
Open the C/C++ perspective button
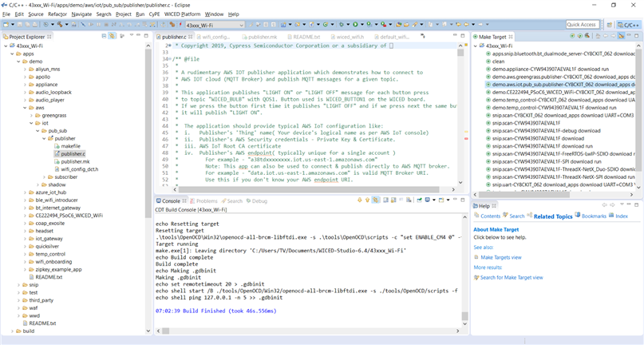626,25
